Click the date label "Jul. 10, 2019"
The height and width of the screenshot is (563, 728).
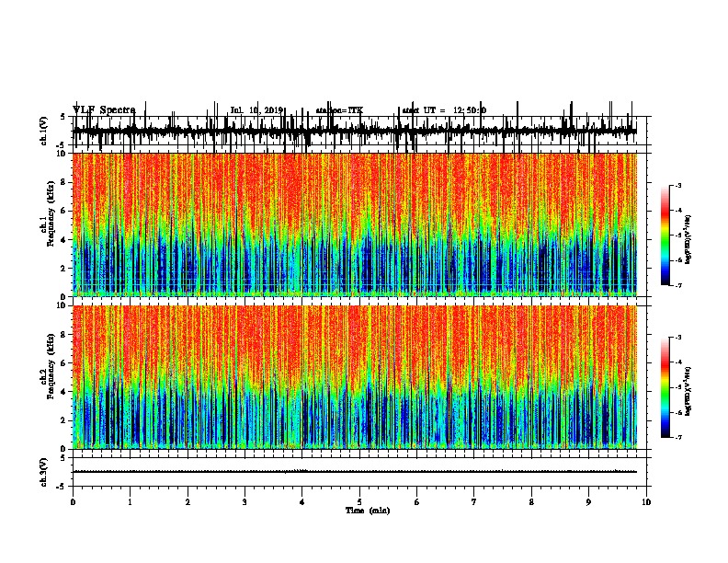click(256, 110)
